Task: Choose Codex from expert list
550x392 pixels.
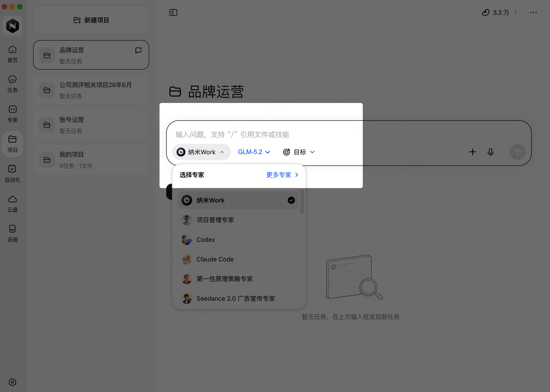Action: click(238, 240)
